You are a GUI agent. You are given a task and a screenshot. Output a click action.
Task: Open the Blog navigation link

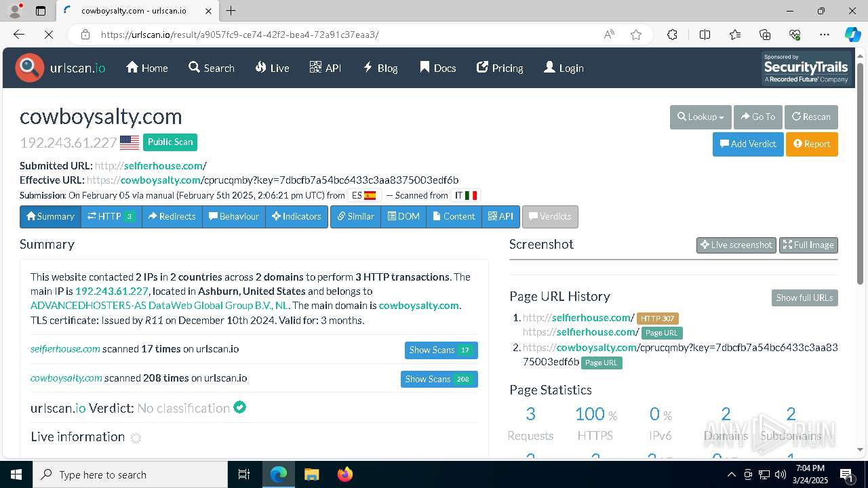[x=380, y=68]
